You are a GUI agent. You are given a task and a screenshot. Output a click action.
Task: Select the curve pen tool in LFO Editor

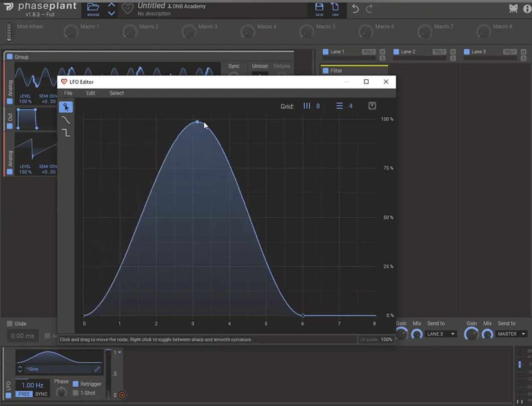[x=66, y=120]
